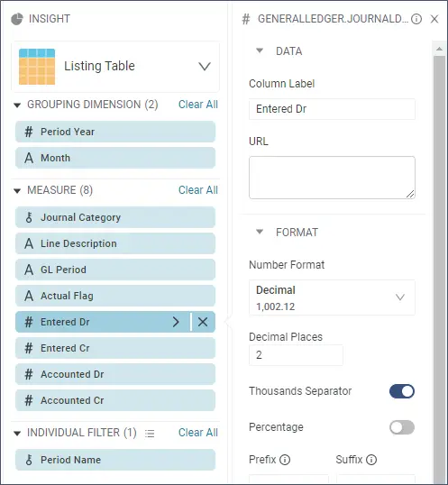Remove Entered Dr with its X icon
448x485 pixels.
point(203,322)
